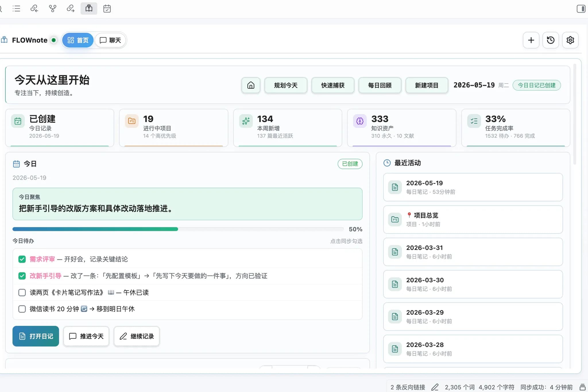The width and height of the screenshot is (588, 392).
Task: Click 同步成功: 4 分钟前 status
Action: point(546,387)
